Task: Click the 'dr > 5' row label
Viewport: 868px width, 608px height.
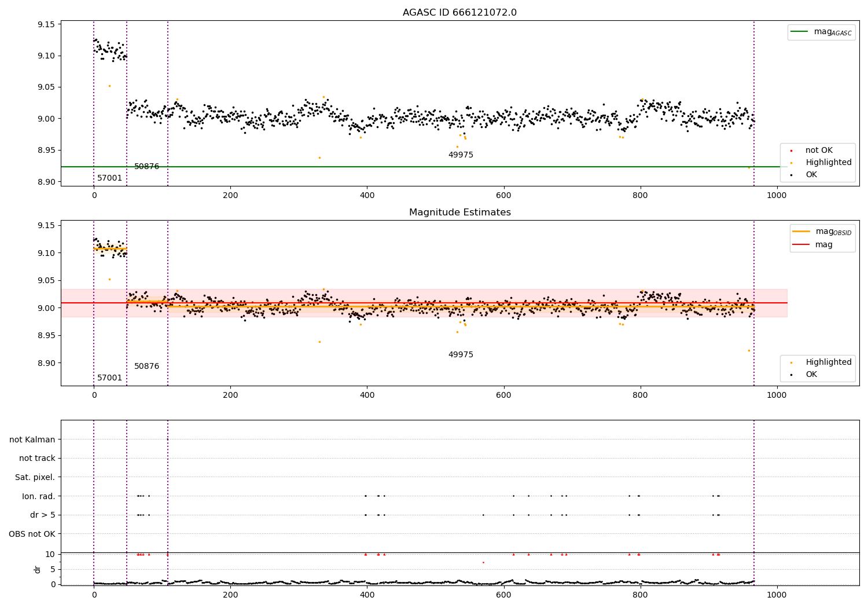Action: coord(43,515)
